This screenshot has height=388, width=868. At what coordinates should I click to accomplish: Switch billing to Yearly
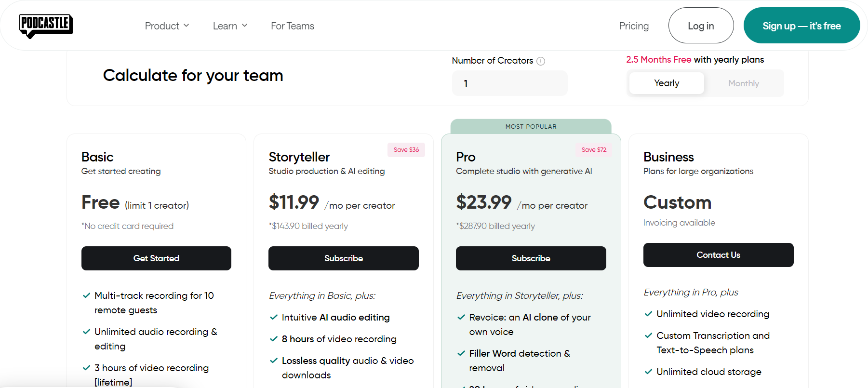point(667,83)
